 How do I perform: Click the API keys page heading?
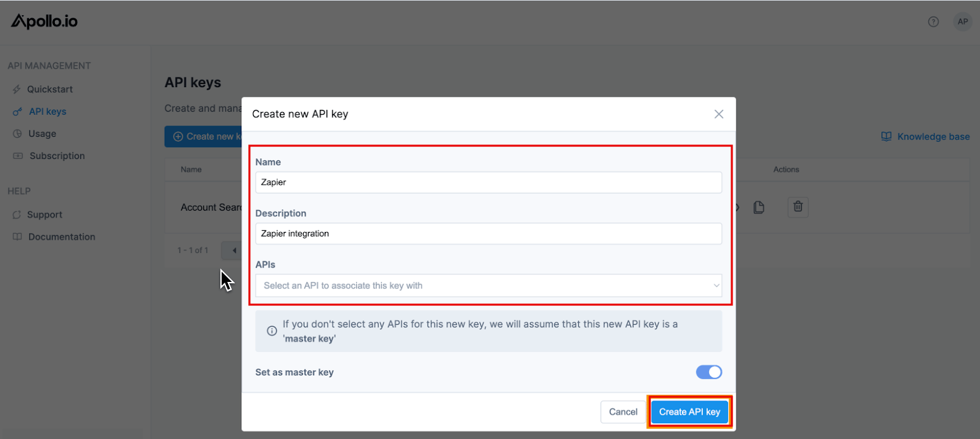point(193,83)
